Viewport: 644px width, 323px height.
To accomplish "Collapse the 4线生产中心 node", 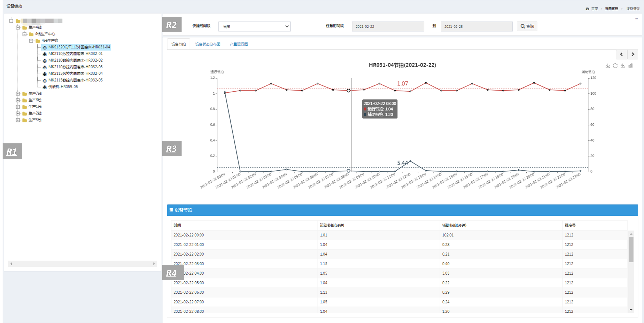I will pos(24,34).
